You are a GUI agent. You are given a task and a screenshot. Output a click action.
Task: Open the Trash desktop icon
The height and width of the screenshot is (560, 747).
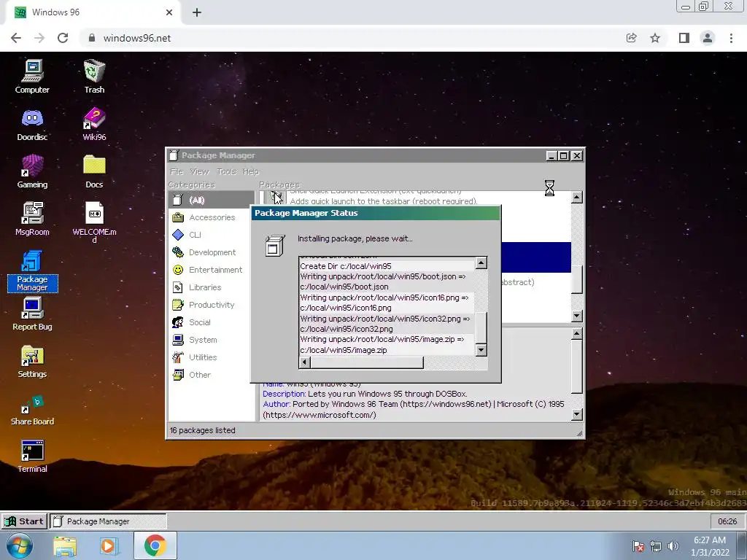94,77
